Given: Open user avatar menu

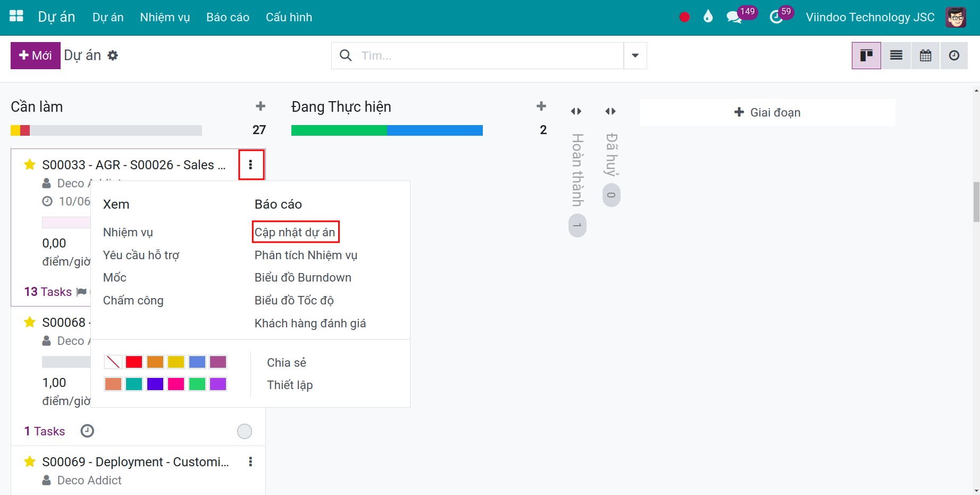Looking at the screenshot, I should (x=956, y=17).
